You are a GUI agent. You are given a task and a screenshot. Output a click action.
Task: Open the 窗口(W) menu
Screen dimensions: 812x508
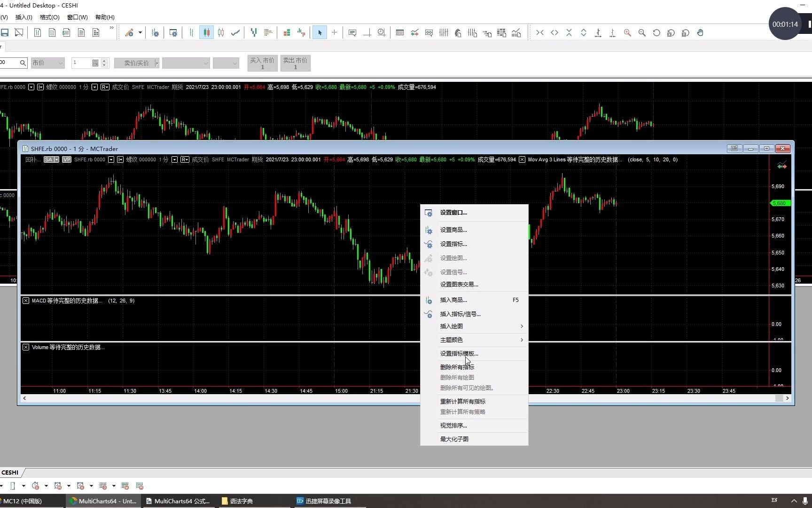click(x=77, y=17)
